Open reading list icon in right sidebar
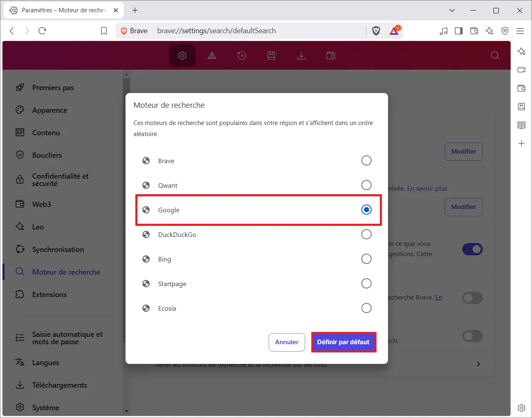 (x=521, y=125)
